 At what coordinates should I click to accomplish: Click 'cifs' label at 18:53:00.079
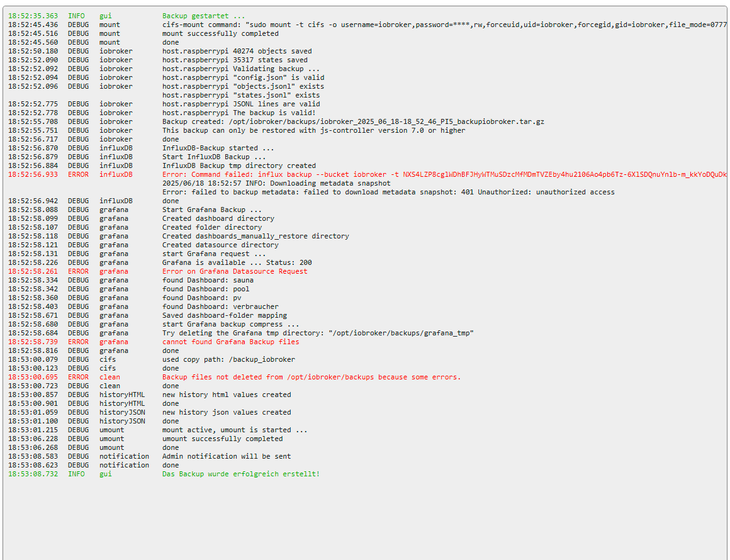(108, 361)
